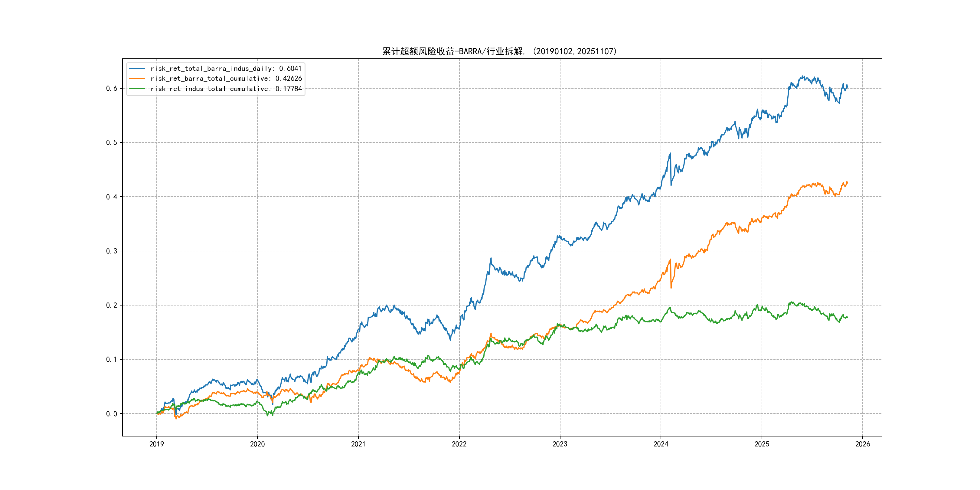Click the 2020 x-axis tick label
The width and height of the screenshot is (980, 490).
tap(257, 444)
